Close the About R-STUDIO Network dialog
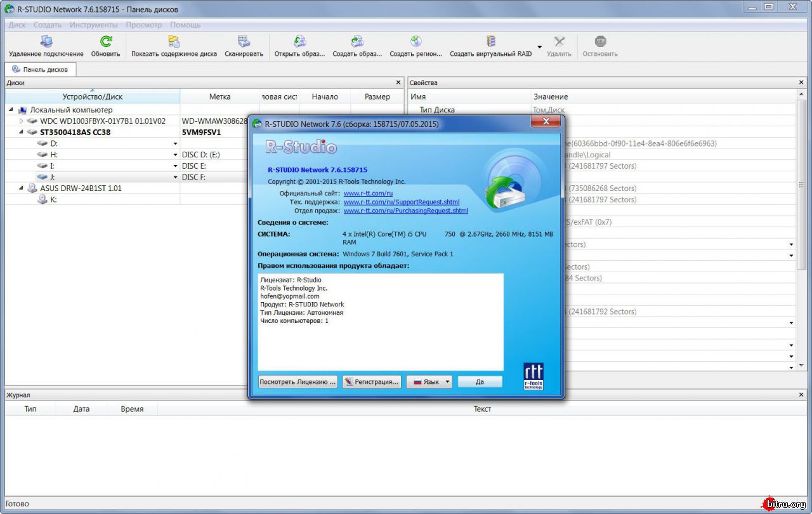Screen dimensions: 812x514 click(546, 121)
